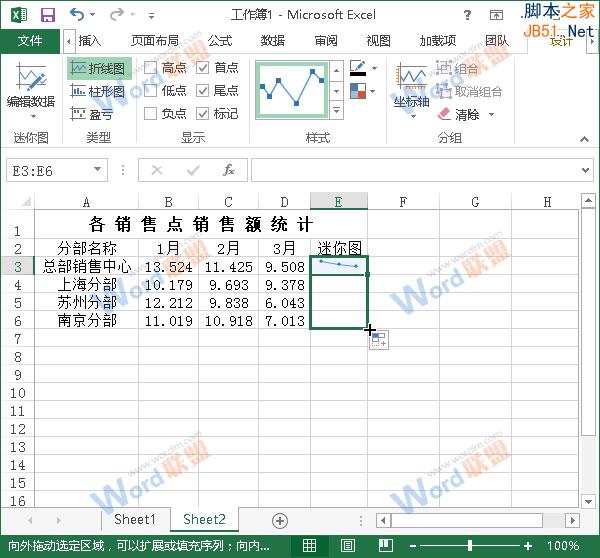This screenshot has height=558, width=600.
Task: Open the Insert (插入) ribbon tab
Action: [x=90, y=41]
